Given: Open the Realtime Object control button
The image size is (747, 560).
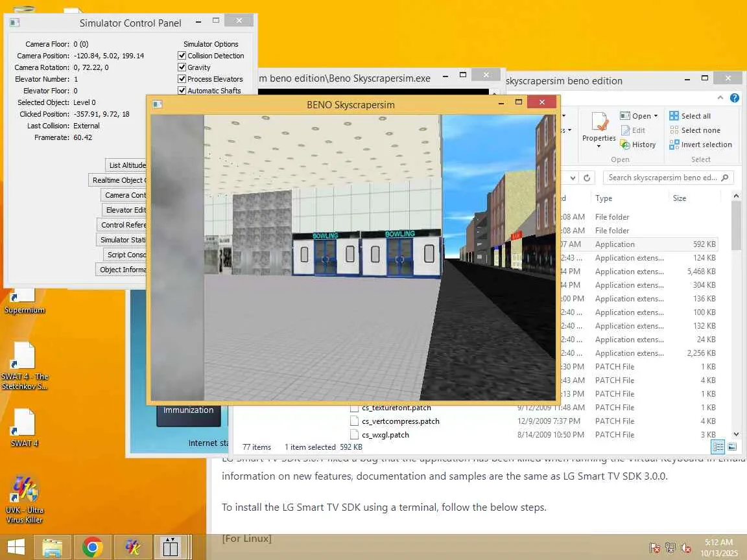Looking at the screenshot, I should tap(118, 180).
